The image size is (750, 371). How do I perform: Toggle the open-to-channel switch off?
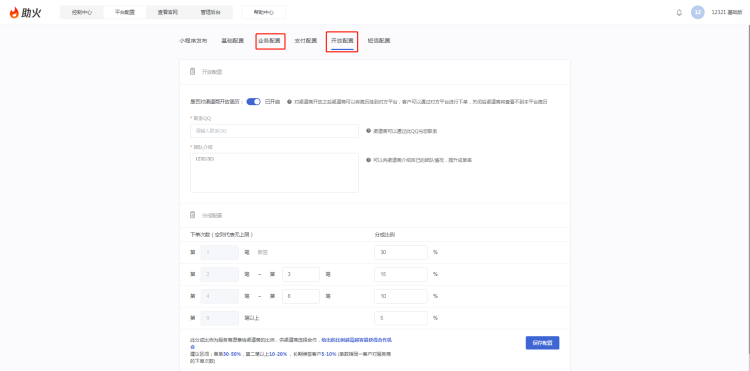254,102
